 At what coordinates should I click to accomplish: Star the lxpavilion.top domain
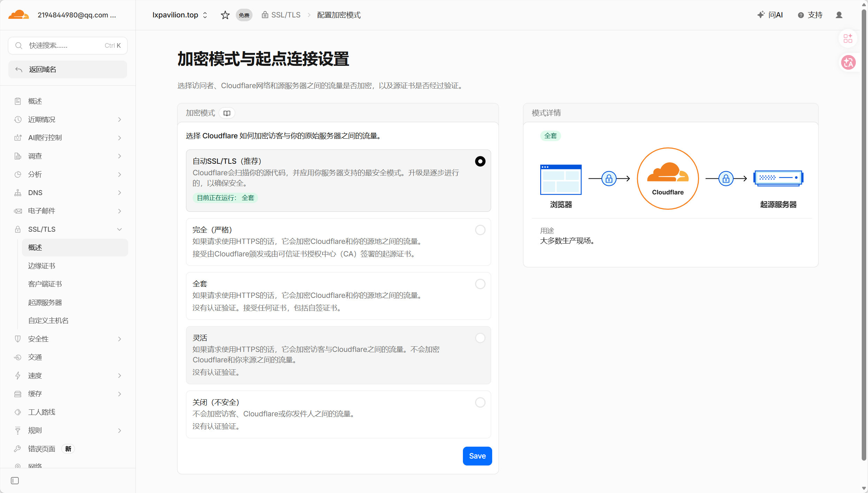tap(225, 15)
